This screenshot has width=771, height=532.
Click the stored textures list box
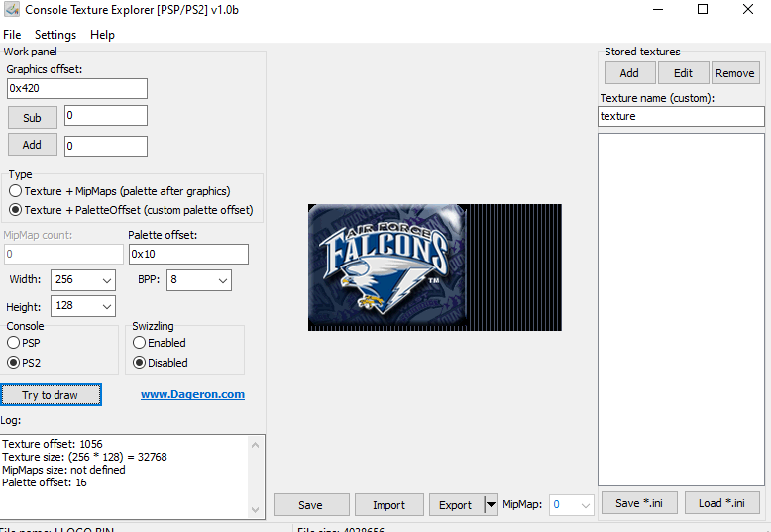coord(681,310)
